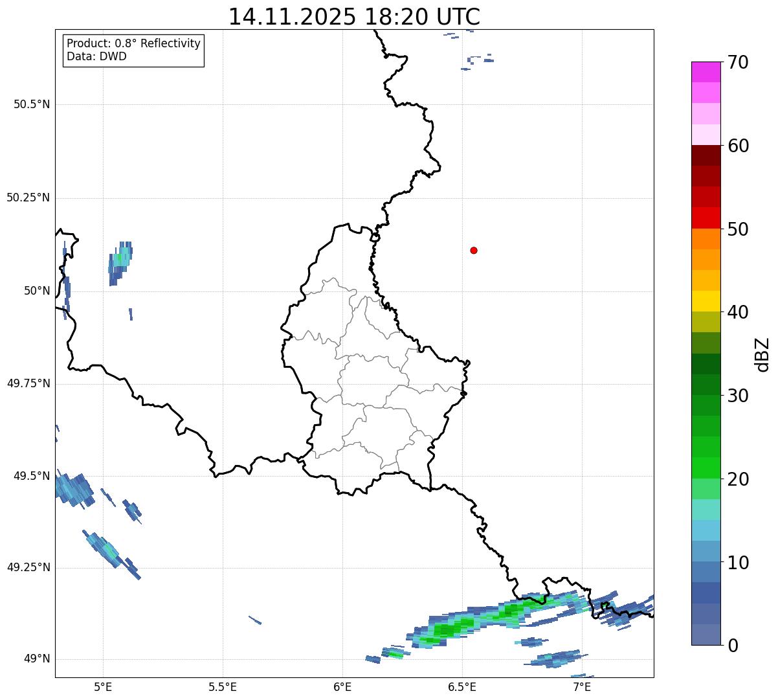Click the 10 tick on the colorbar
Screen dimensions: 778x700
[x=739, y=562]
